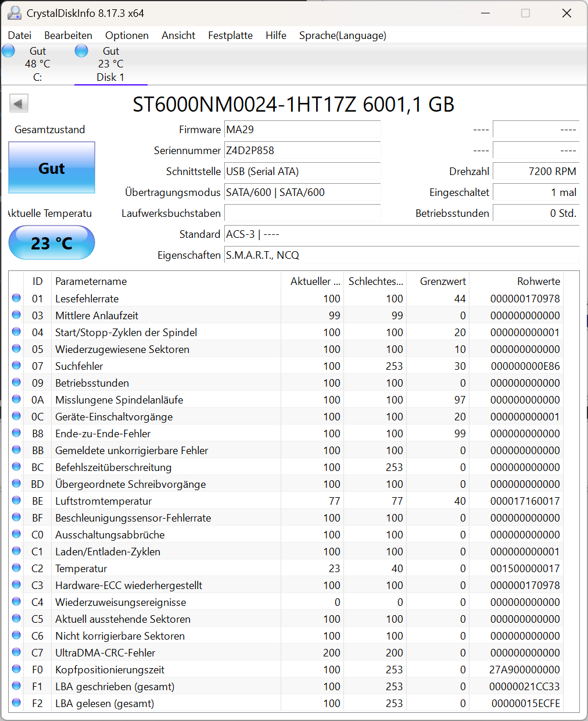Click status orb of Aktuell ausstehende Sektoren row
This screenshot has height=721, width=588.
point(16,619)
